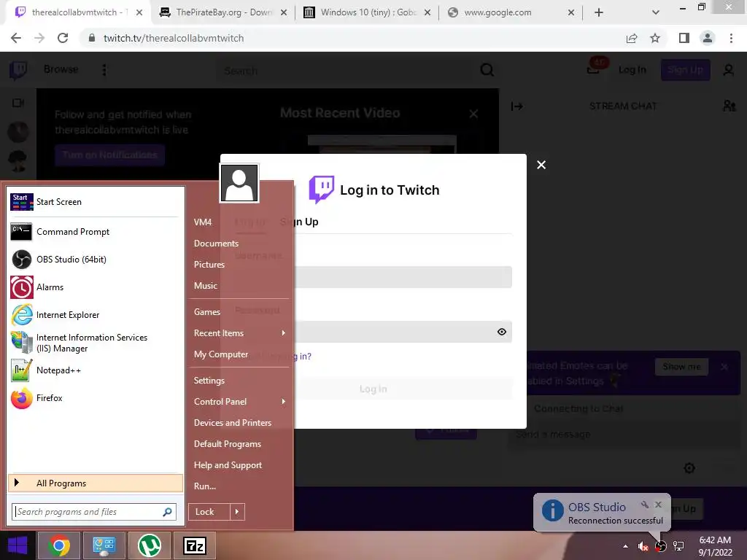Image resolution: width=747 pixels, height=560 pixels.
Task: Open Documents in start menu
Action: pos(216,244)
